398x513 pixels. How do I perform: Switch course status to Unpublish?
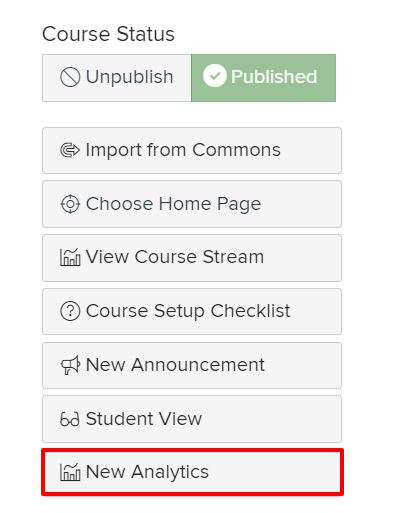(x=117, y=78)
